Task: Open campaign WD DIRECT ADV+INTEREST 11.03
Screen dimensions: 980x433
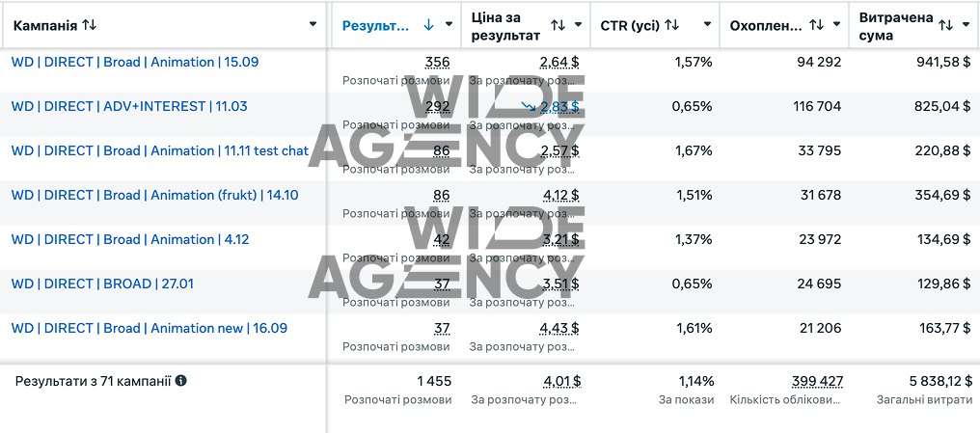Action: [x=129, y=106]
